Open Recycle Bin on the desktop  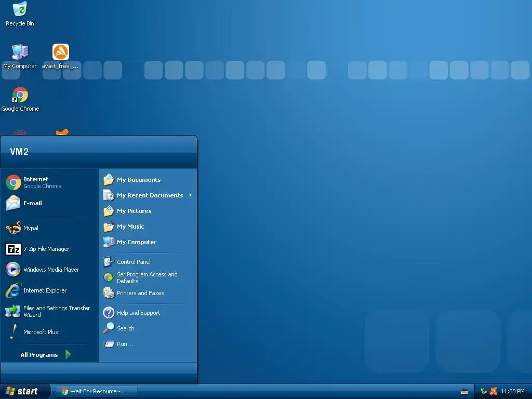click(20, 14)
